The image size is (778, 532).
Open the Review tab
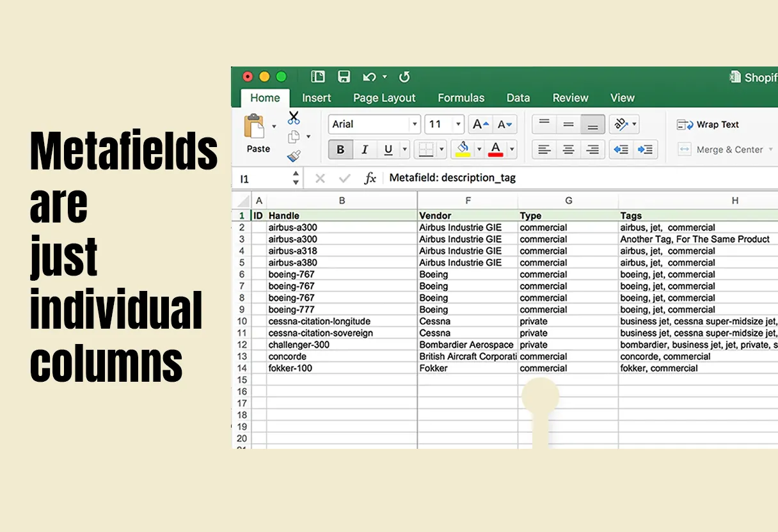pos(571,98)
